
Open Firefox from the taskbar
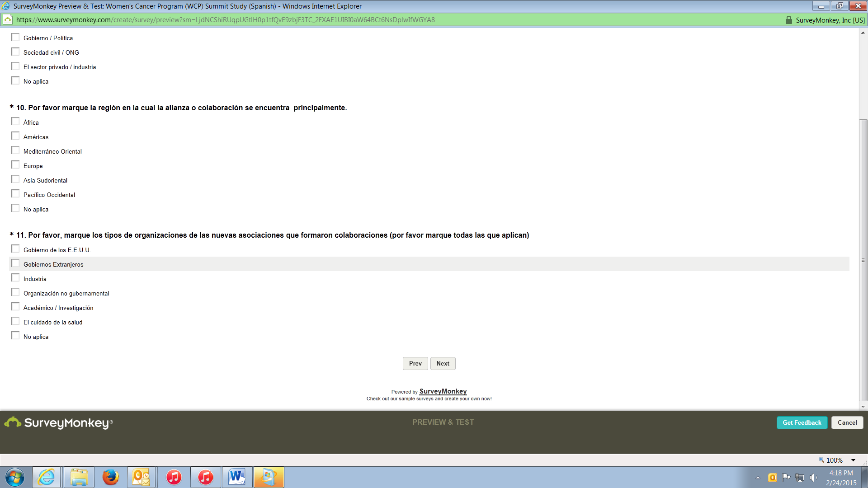point(110,477)
